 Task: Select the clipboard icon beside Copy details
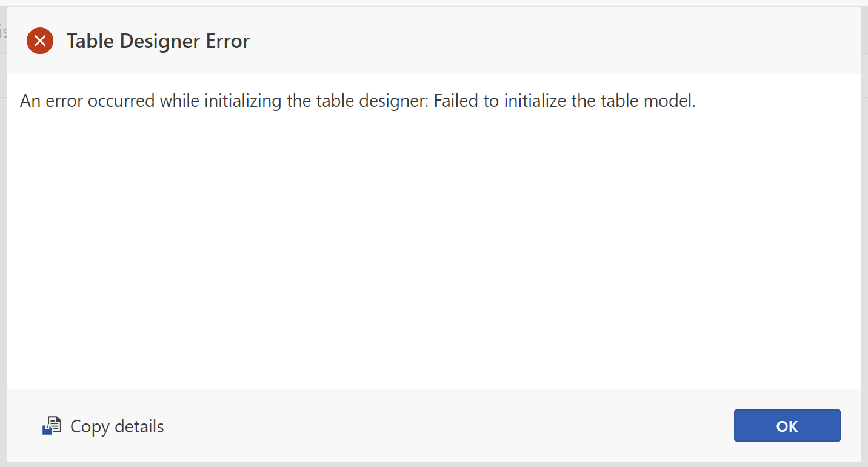click(x=52, y=425)
